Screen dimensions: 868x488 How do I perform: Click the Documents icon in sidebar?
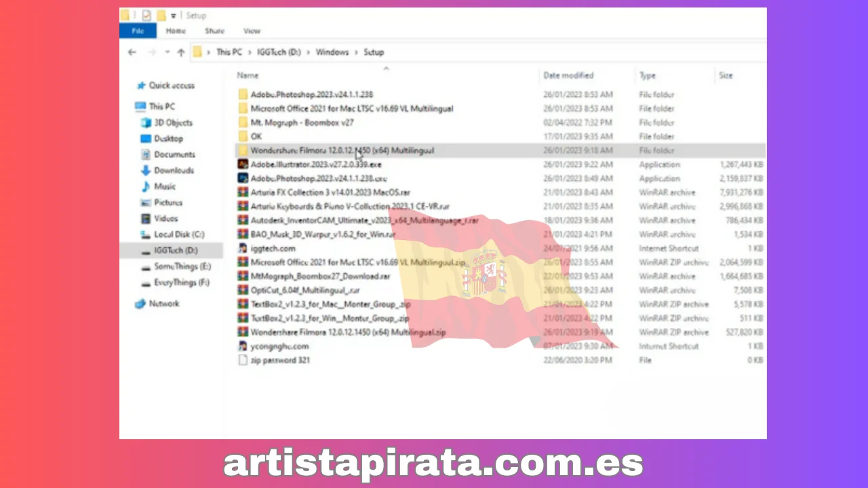(146, 155)
